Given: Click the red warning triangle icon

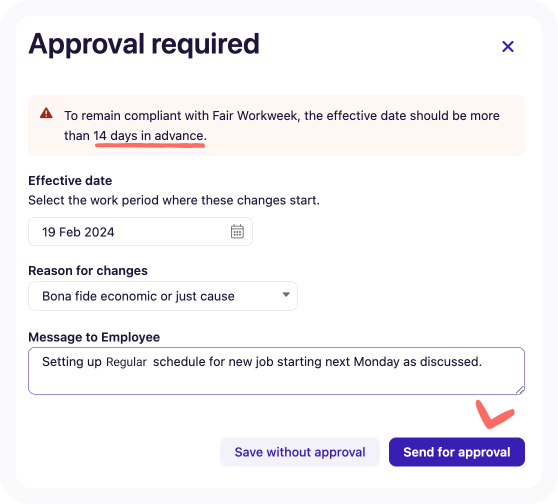Looking at the screenshot, I should 46,113.
